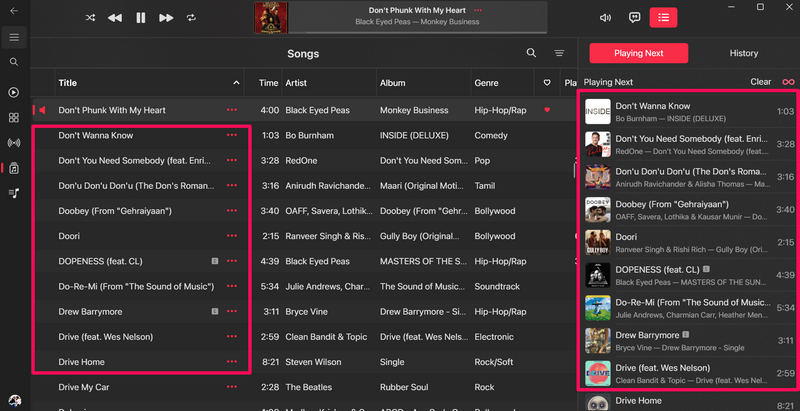Open the song list sort options
800x411 pixels.
tap(559, 53)
